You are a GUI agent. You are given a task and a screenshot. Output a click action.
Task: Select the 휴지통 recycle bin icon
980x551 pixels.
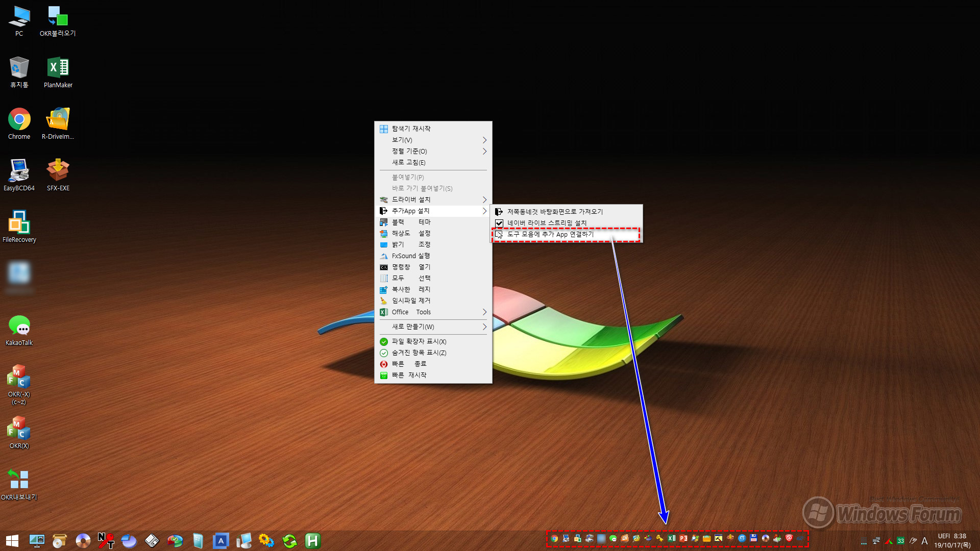tap(19, 72)
